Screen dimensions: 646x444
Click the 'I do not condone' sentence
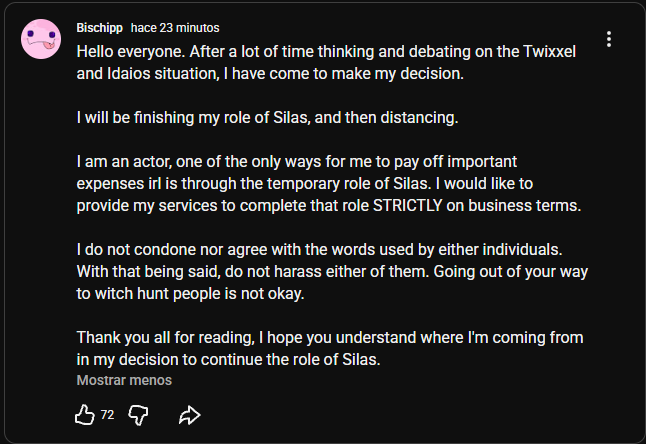319,250
